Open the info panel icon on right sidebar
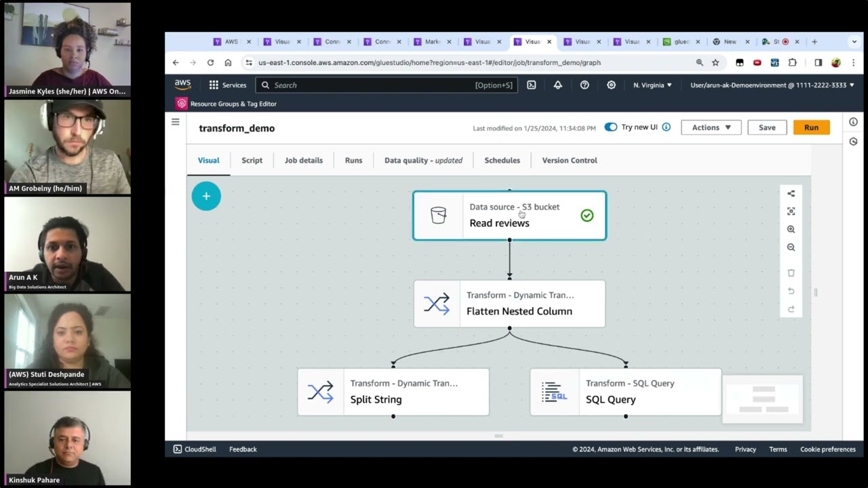 coord(853,122)
